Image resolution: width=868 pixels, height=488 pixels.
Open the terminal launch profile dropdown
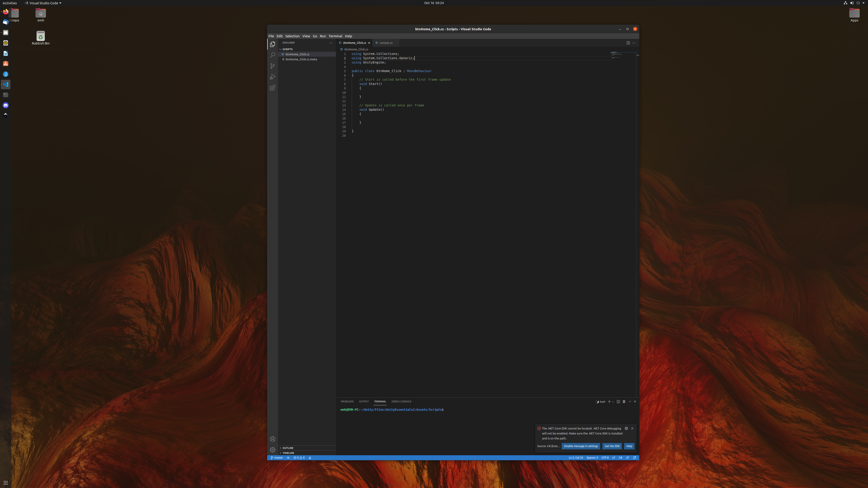[x=613, y=401]
